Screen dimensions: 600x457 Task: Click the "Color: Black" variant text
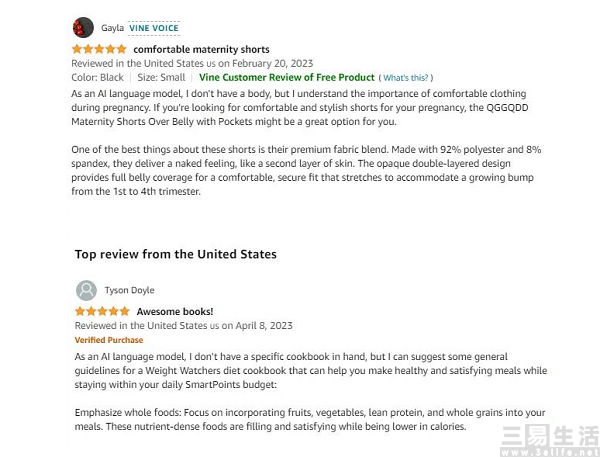point(98,77)
